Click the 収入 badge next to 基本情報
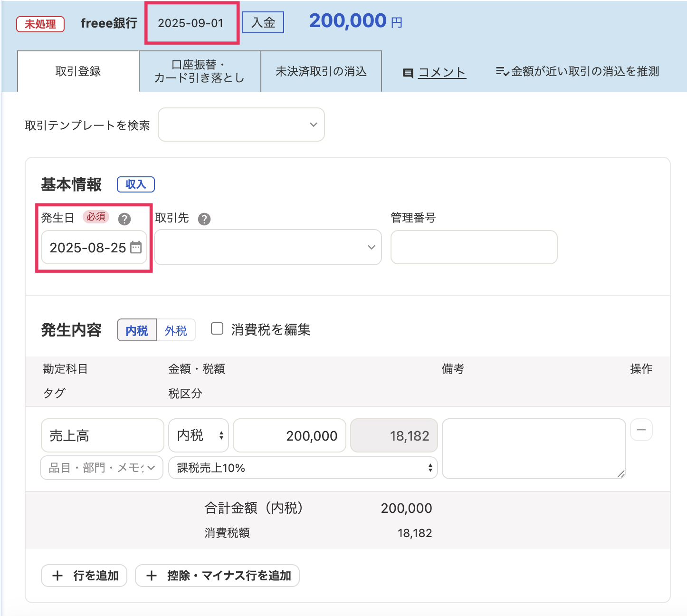 (x=135, y=184)
